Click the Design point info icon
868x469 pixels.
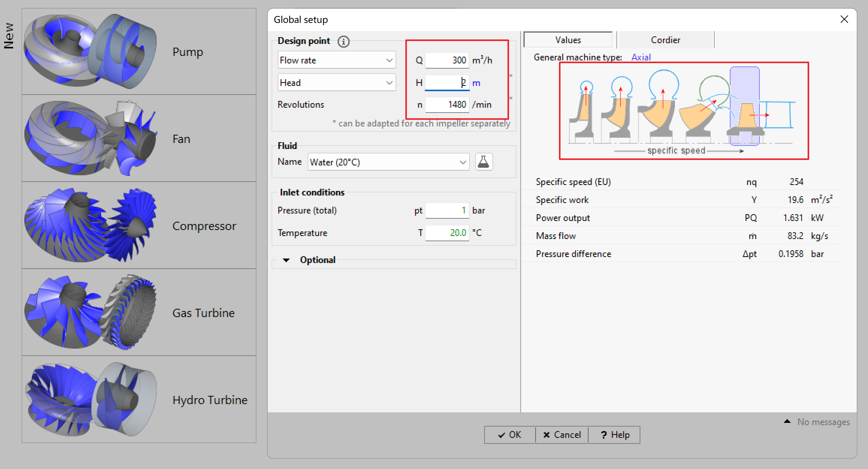[343, 41]
